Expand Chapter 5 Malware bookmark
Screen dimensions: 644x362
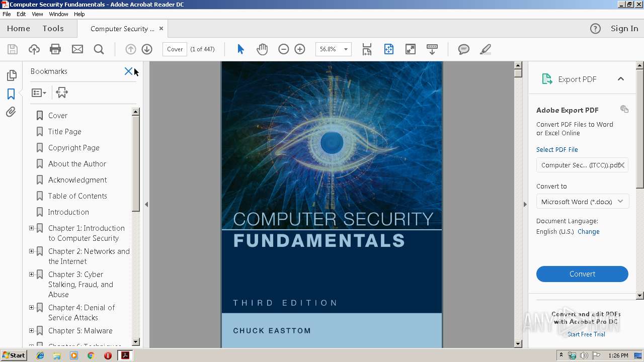click(x=31, y=331)
